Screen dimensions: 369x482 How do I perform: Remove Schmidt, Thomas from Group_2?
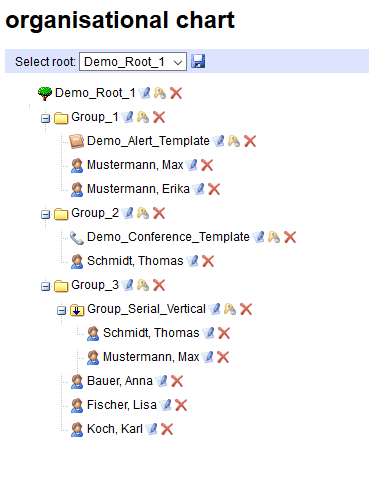[208, 261]
